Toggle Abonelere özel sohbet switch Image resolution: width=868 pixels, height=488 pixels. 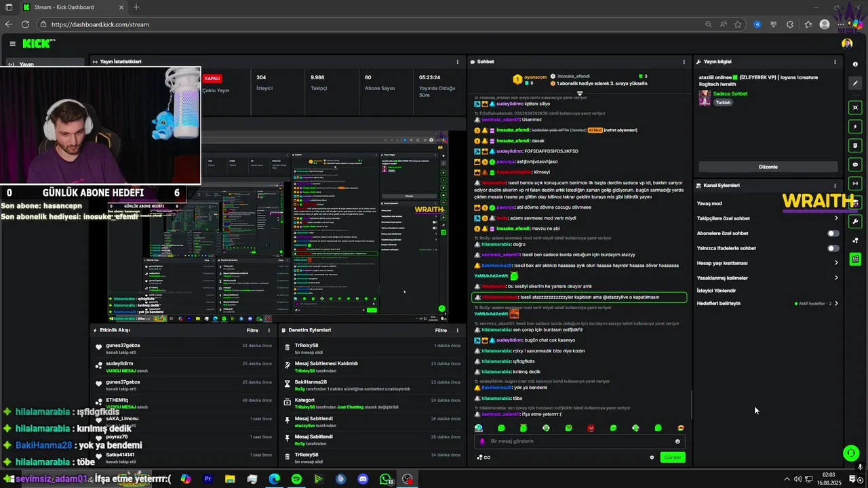[x=833, y=233]
